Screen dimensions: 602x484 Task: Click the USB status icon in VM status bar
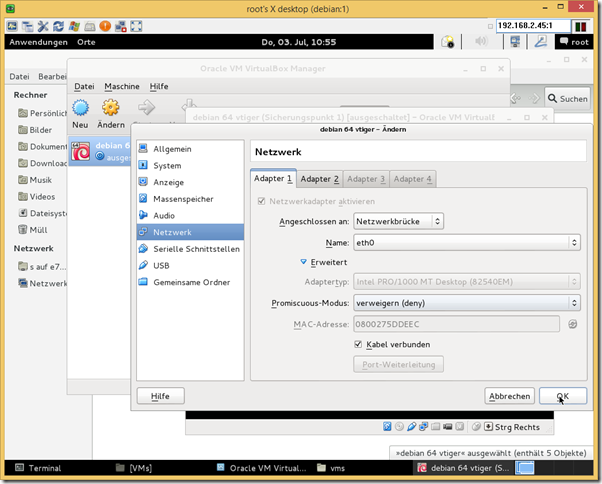pyautogui.click(x=411, y=426)
